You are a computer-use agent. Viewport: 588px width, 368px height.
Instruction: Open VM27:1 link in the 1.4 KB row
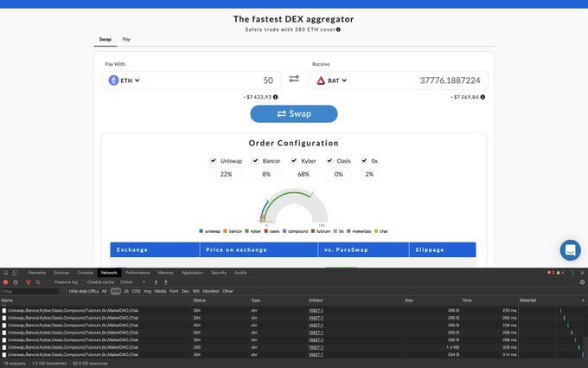tap(316, 347)
